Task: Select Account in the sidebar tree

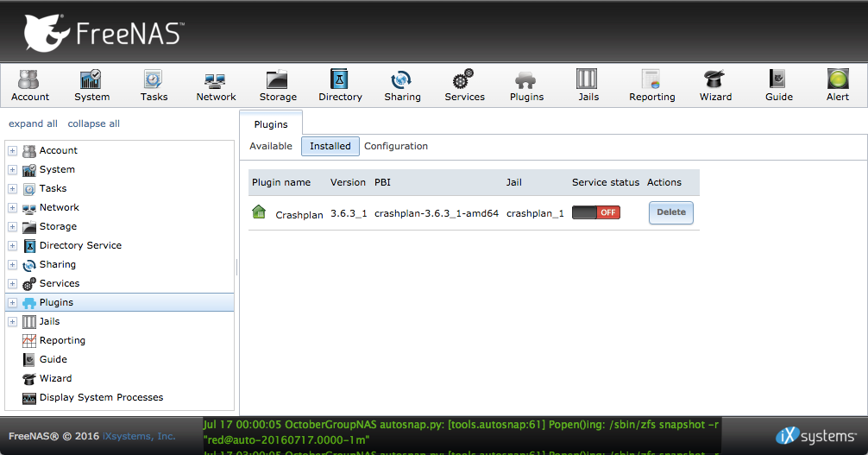Action: [x=58, y=150]
